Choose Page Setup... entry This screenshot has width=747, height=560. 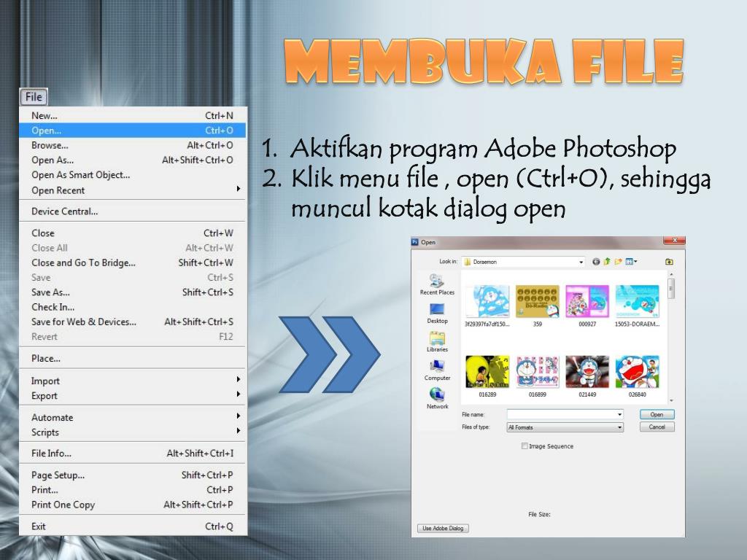(x=133, y=475)
